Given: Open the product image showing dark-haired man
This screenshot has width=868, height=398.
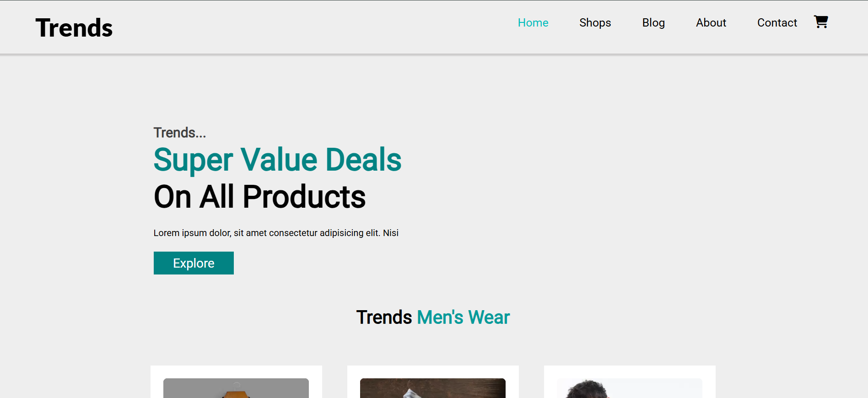Looking at the screenshot, I should tap(629, 389).
